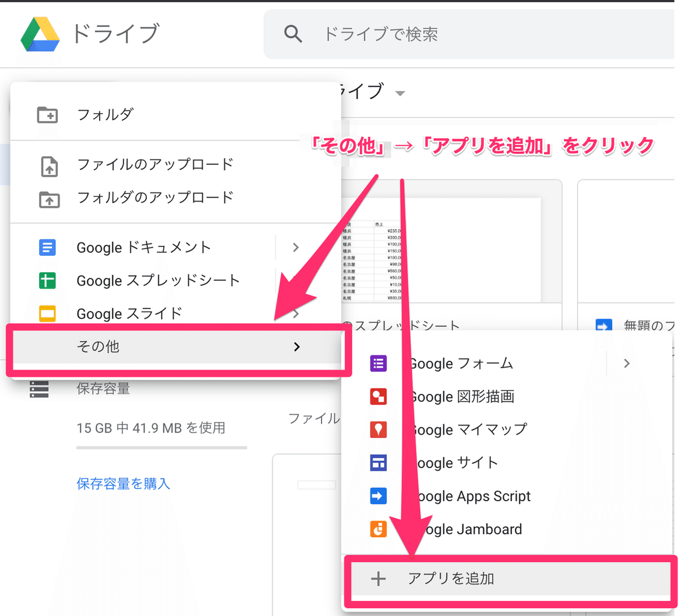The image size is (699, 616).
Task: Select the Google スプレッドシート icon
Action: pos(47,280)
